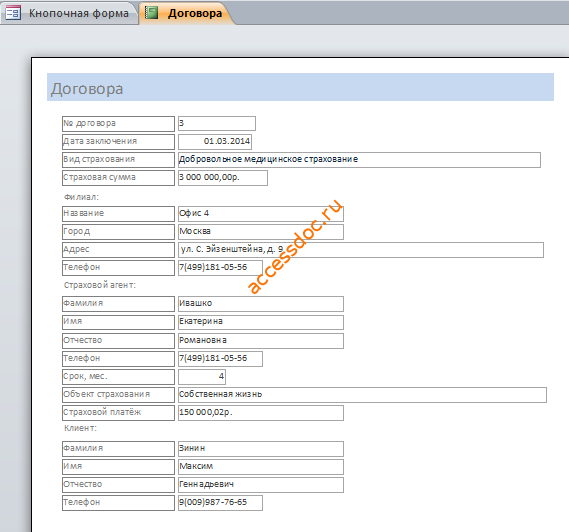Select client name Максим field
569x532 pixels.
(261, 467)
